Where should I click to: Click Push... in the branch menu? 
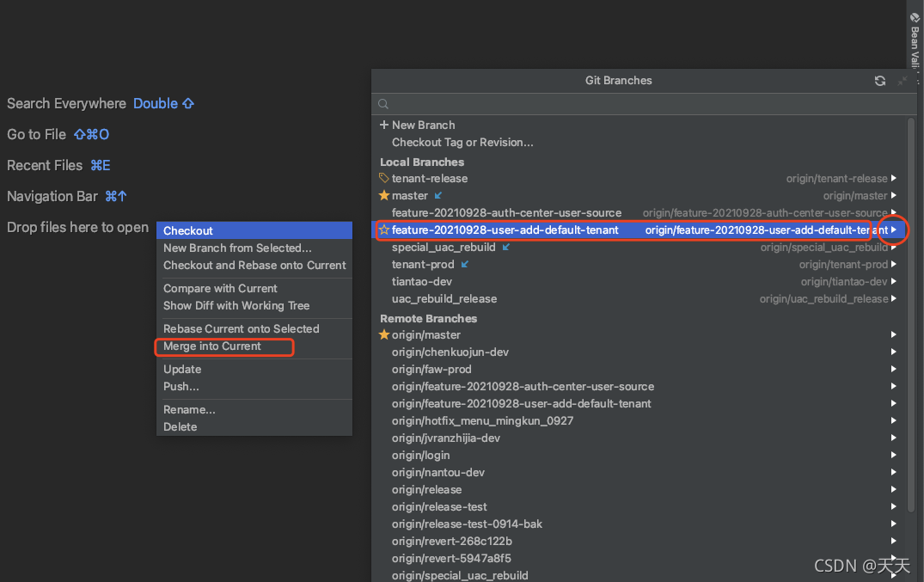[254, 386]
